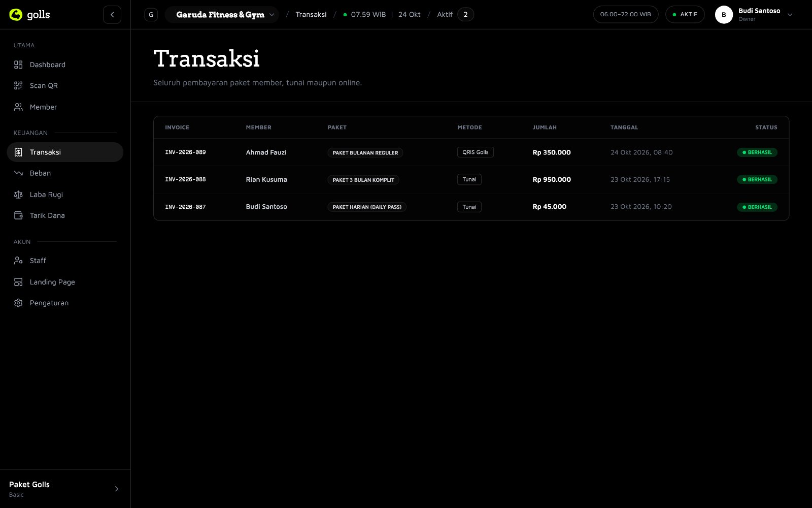Click member name Ahmad Fauzi
This screenshot has width=812, height=508.
[266, 152]
